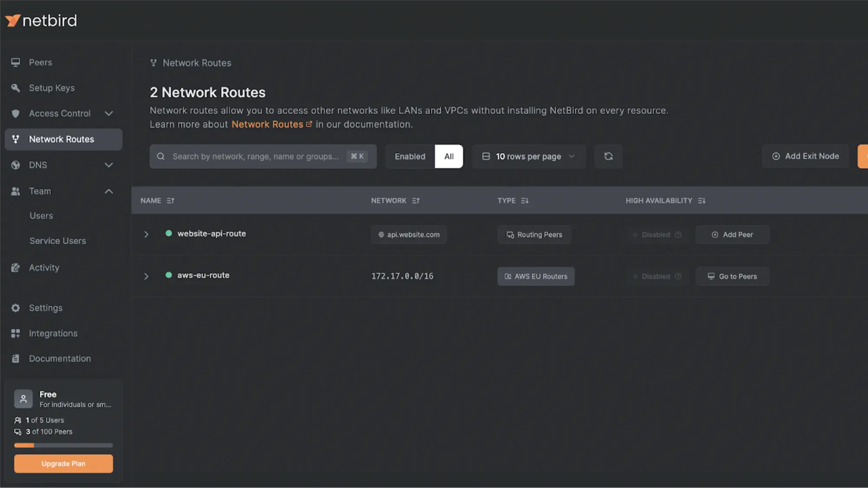Screen dimensions: 868x488
Task: Click the refresh icon next to rows per page
Action: [x=608, y=156]
